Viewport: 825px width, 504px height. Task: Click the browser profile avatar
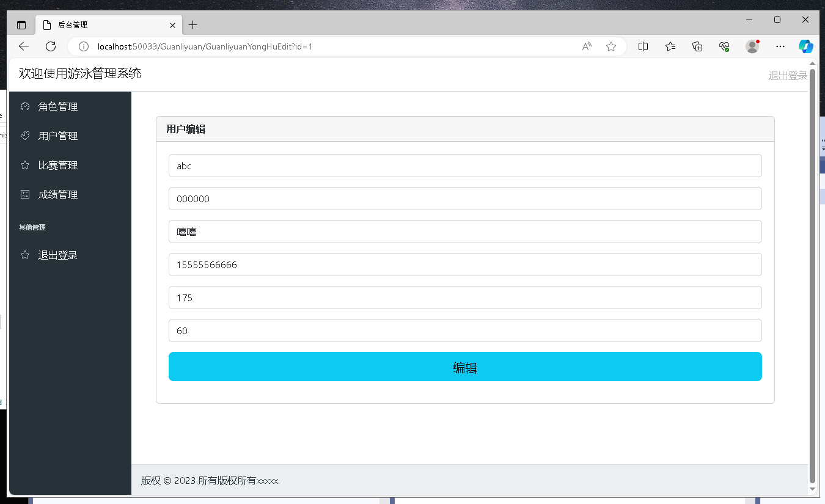point(752,46)
